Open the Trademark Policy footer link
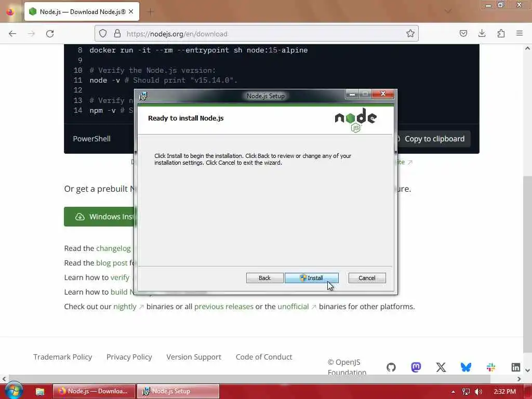Viewport: 532px width, 399px height. tap(63, 357)
